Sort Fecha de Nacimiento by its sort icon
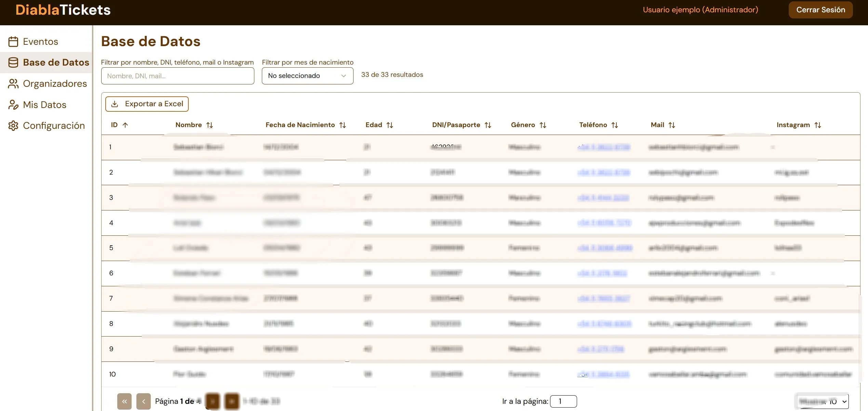This screenshot has width=868, height=411. tap(343, 125)
